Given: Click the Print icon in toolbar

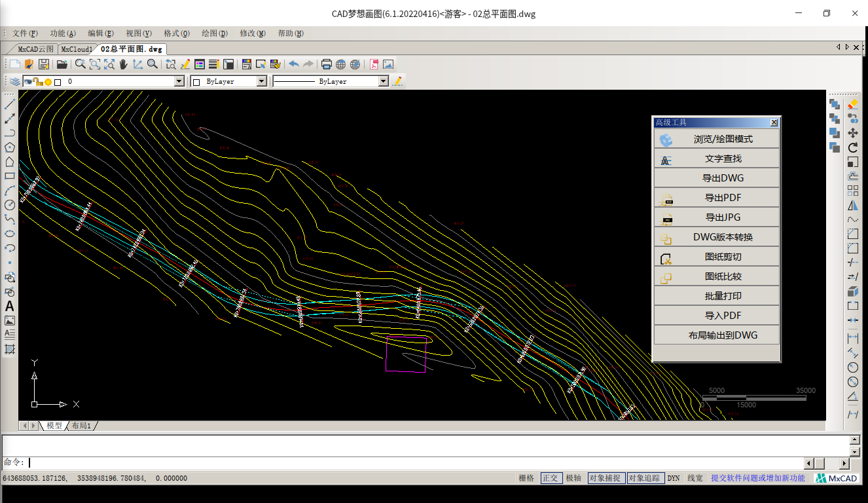Looking at the screenshot, I should click(x=327, y=64).
